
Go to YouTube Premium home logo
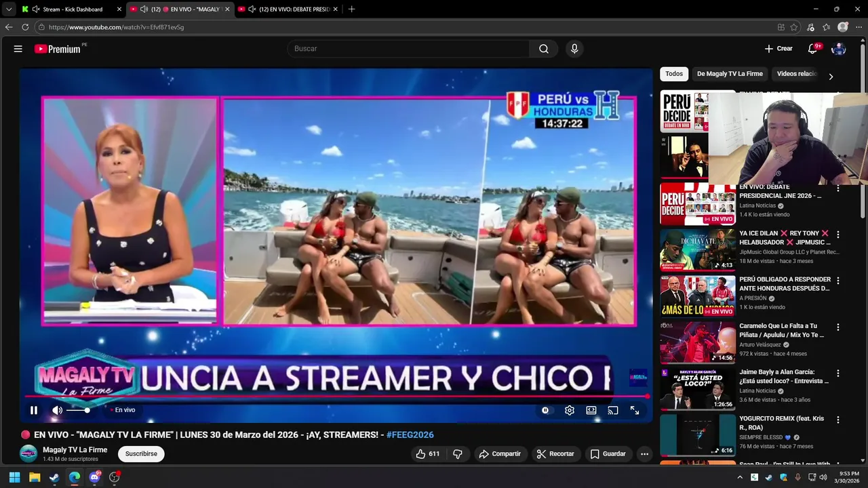tap(58, 49)
